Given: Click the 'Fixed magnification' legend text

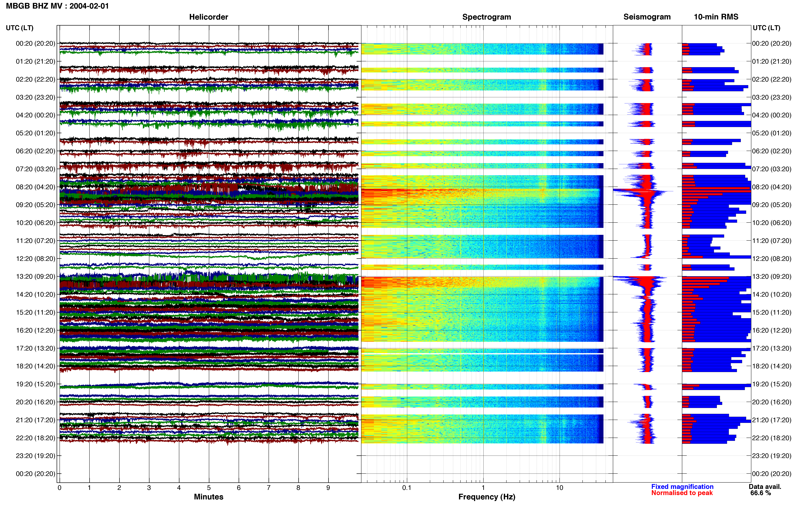Looking at the screenshot, I should (682, 486).
